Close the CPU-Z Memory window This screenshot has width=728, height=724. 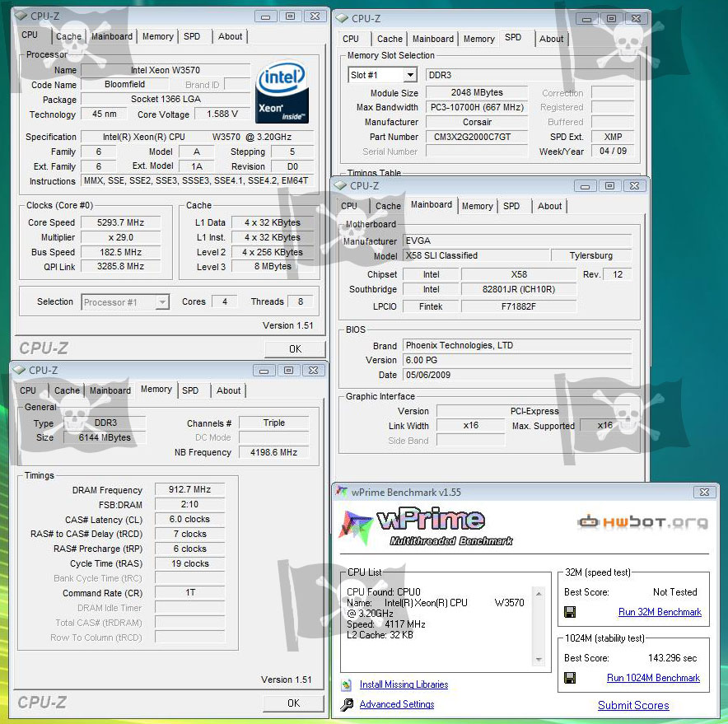(314, 371)
